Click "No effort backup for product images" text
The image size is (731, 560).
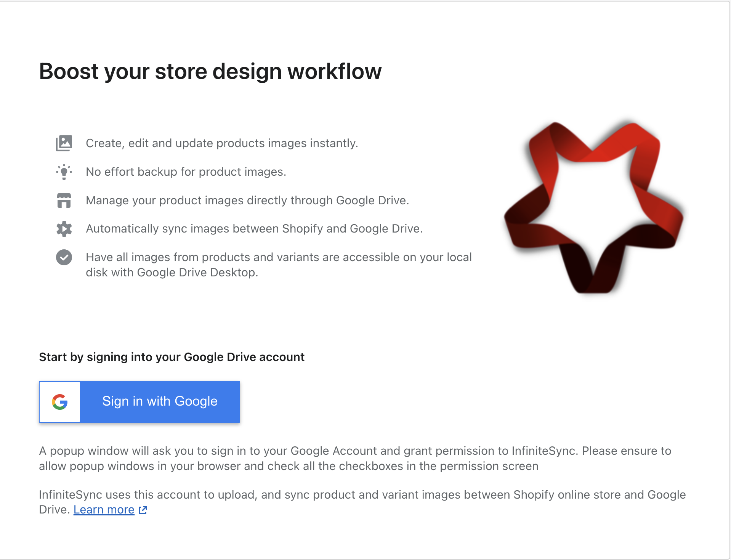click(x=186, y=172)
